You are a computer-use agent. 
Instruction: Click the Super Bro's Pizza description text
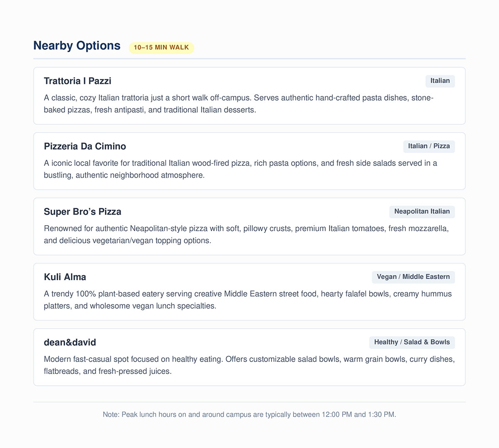(x=246, y=234)
